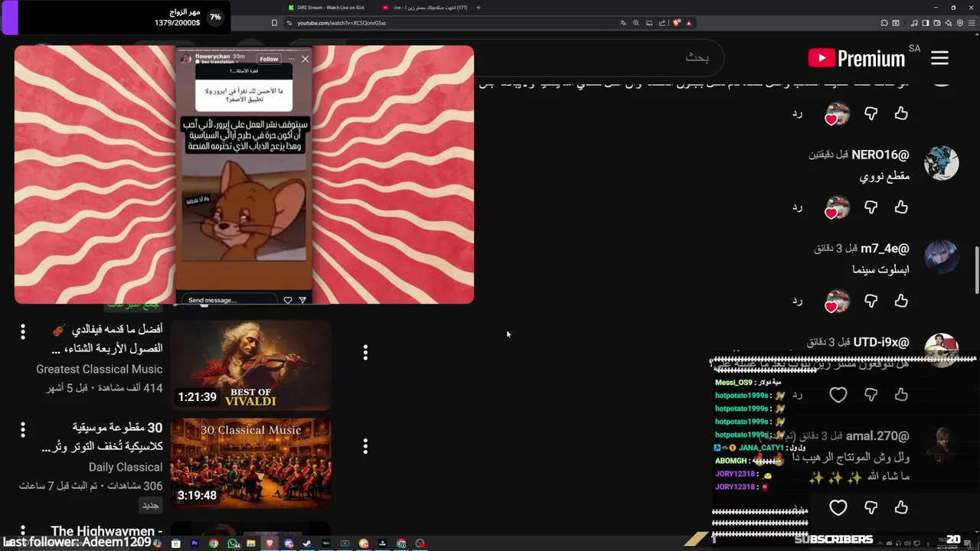Open story options three-dot menu
The width and height of the screenshot is (980, 551).
(291, 58)
